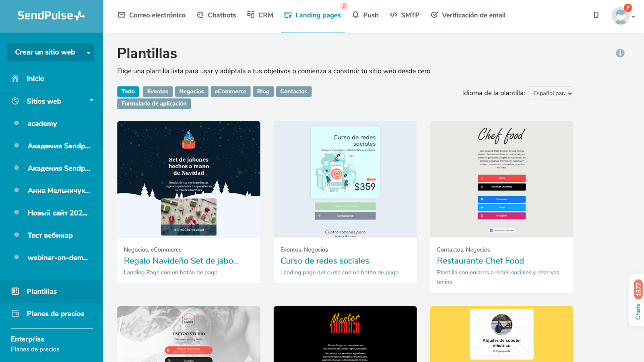Click the Planes de precios sidebar icon

[15, 314]
